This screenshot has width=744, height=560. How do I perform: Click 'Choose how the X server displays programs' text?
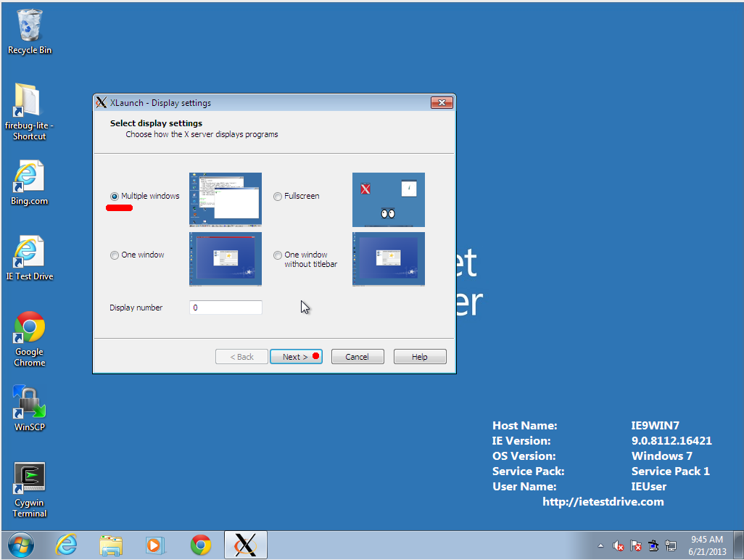pos(202,134)
